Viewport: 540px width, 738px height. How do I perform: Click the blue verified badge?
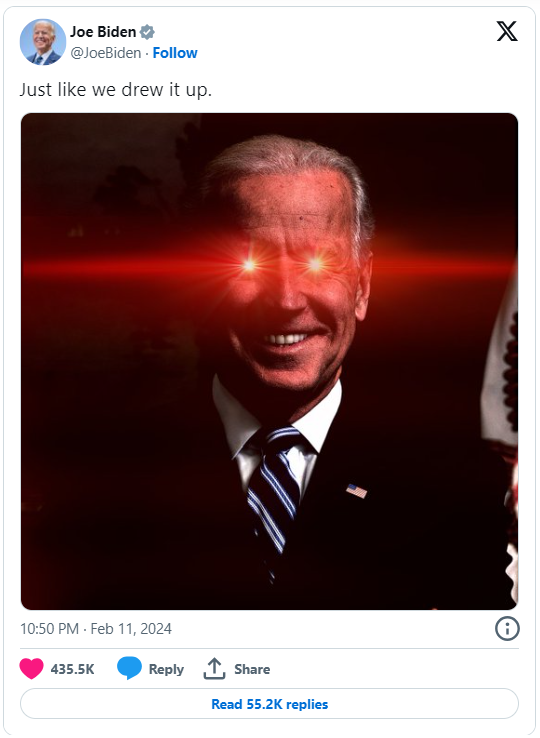pos(147,32)
